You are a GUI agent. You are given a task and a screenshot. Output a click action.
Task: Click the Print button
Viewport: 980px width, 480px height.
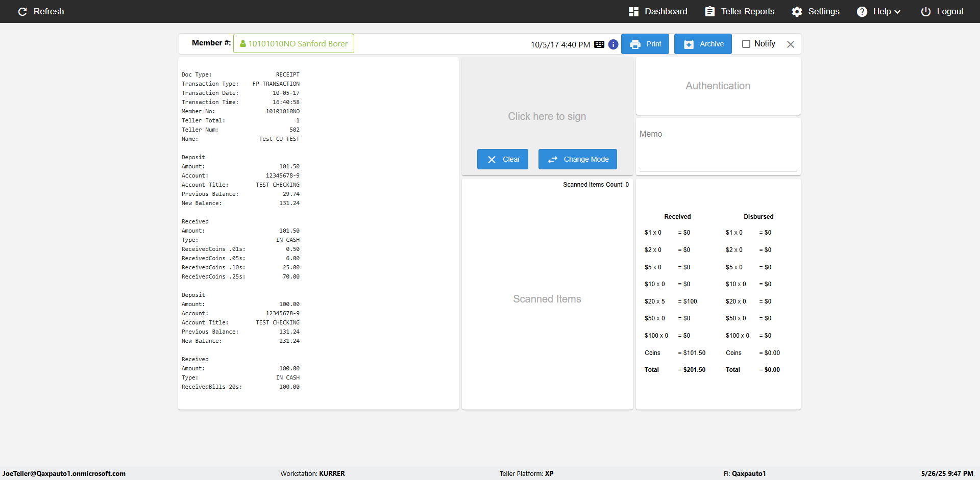(x=646, y=44)
